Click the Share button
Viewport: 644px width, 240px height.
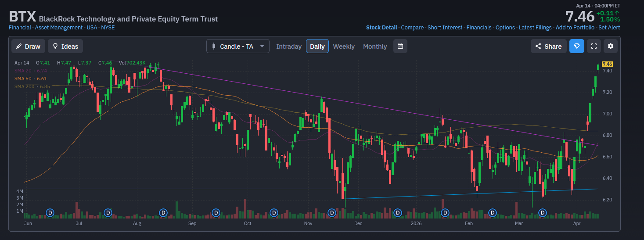(x=548, y=46)
